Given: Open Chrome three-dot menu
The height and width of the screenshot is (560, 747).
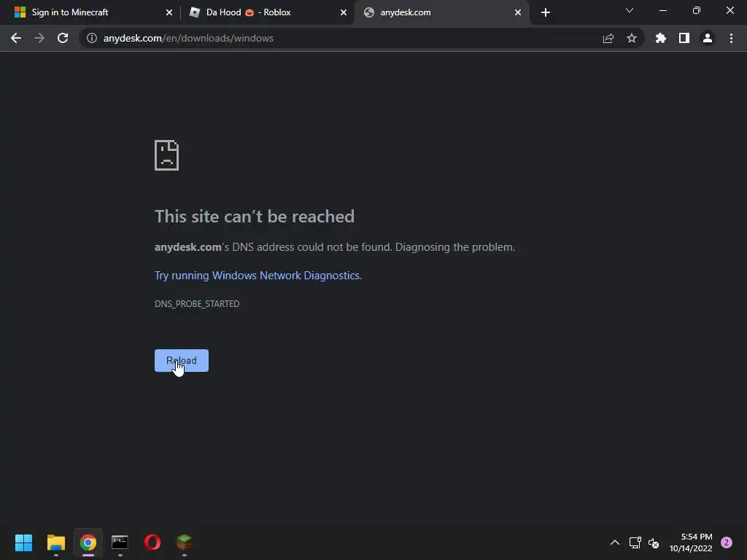Looking at the screenshot, I should point(731,38).
